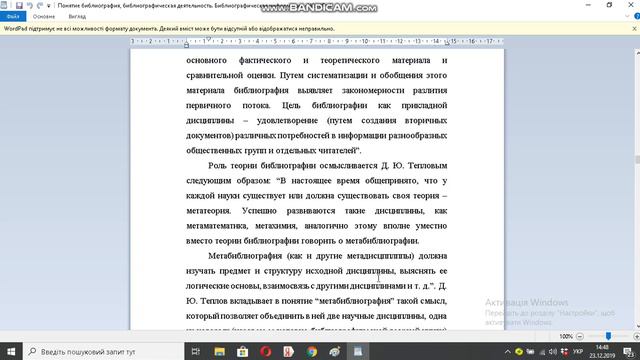
Task: Open File Explorer from the taskbar
Action: [219, 351]
